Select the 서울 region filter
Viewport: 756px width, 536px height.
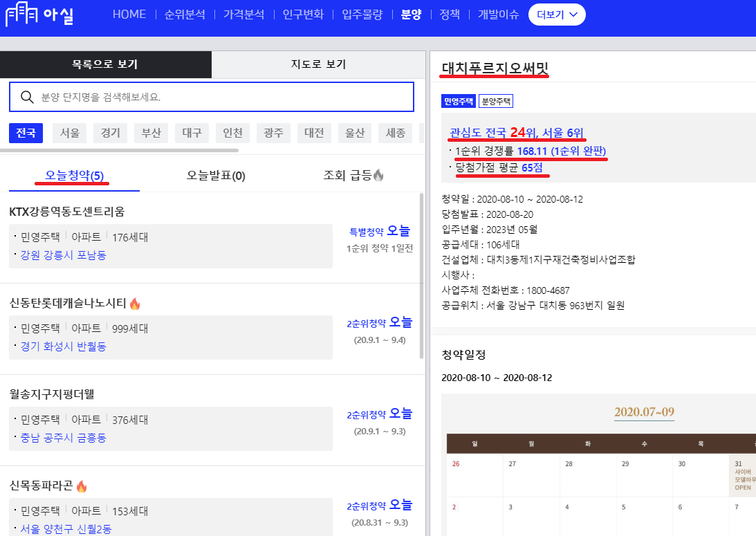pos(69,133)
